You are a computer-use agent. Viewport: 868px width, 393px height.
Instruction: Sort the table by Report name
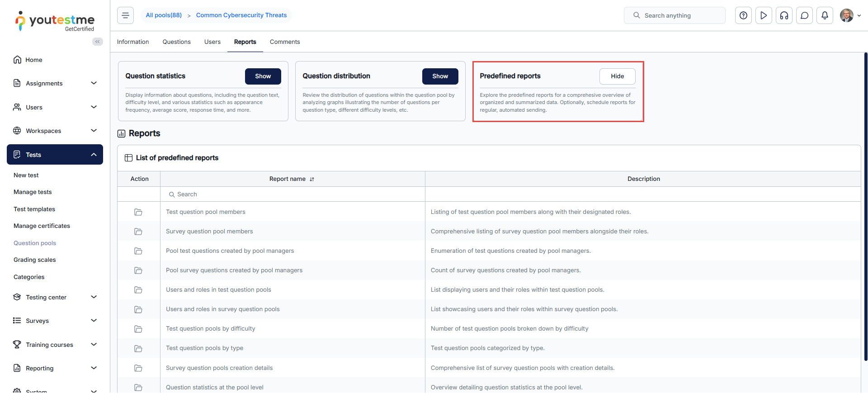[312, 179]
